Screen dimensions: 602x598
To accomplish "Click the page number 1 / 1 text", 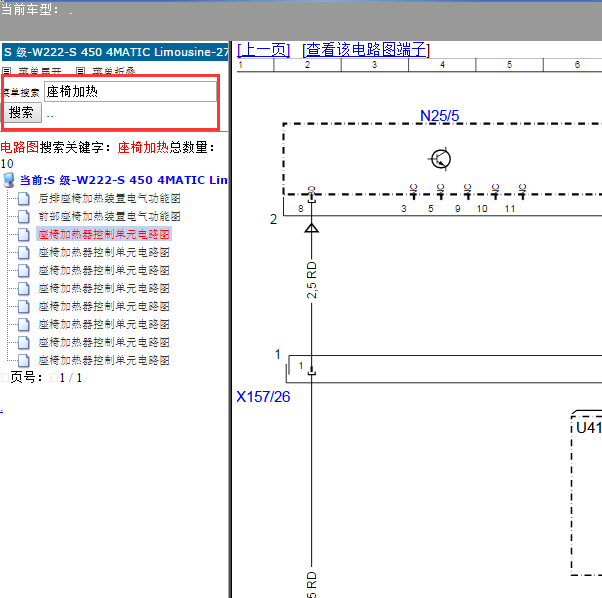I will [x=71, y=378].
